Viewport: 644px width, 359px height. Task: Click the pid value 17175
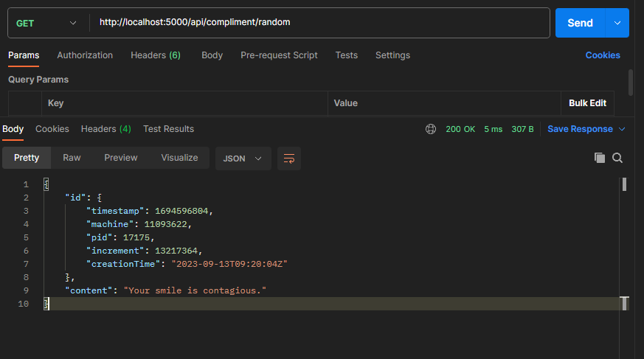click(136, 237)
